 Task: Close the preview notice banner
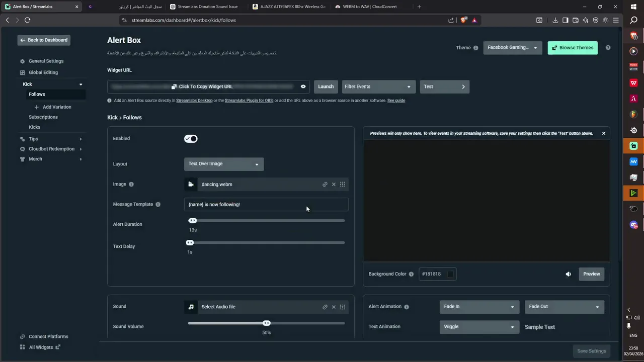(604, 133)
